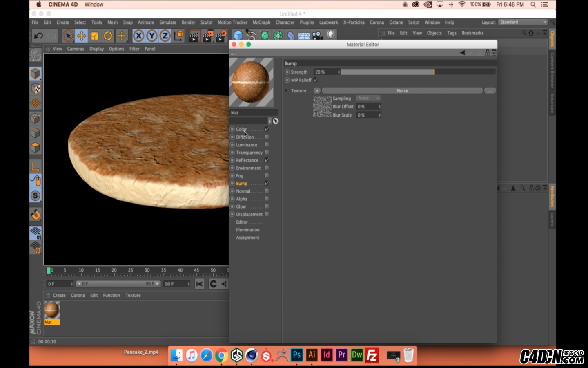Toggle X axis lock icon

point(138,36)
